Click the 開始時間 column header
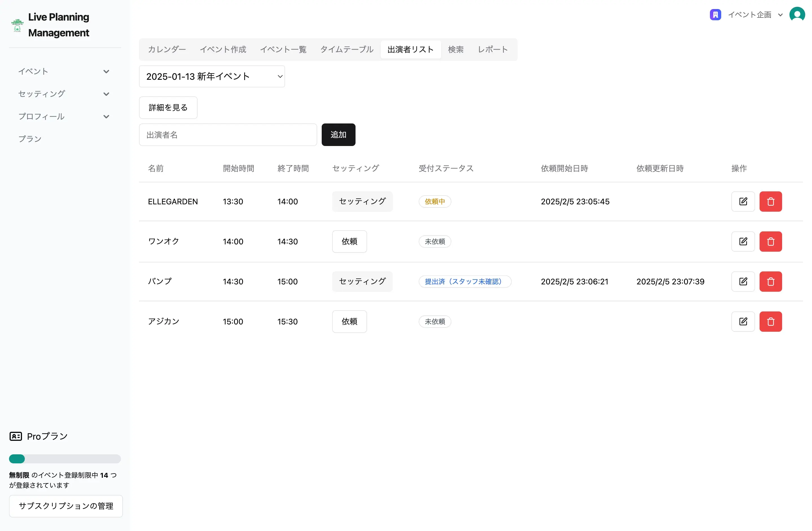Image resolution: width=812 pixels, height=531 pixels. click(239, 168)
